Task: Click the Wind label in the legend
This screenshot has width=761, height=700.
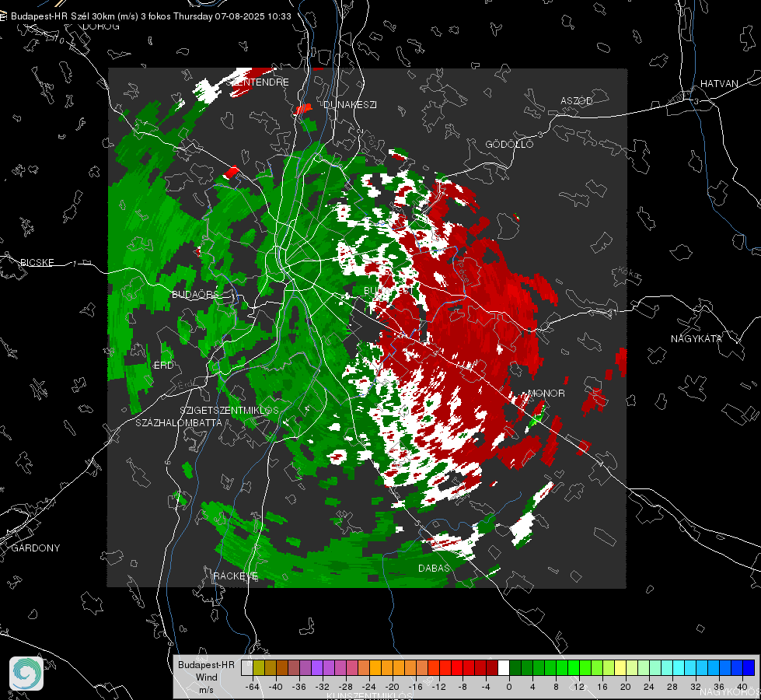Action: pos(206,677)
